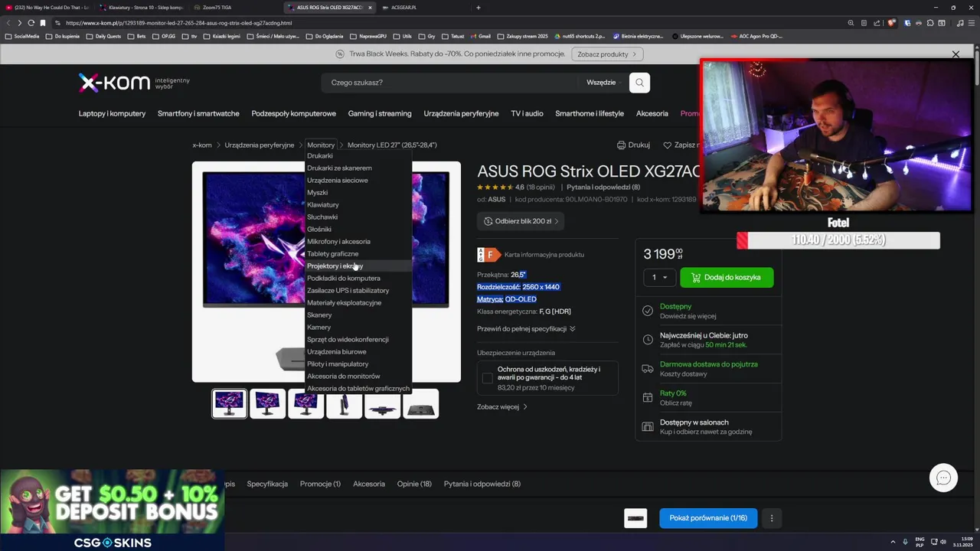The height and width of the screenshot is (551, 980).
Task: Click the availability checkmark icon
Action: tap(648, 311)
